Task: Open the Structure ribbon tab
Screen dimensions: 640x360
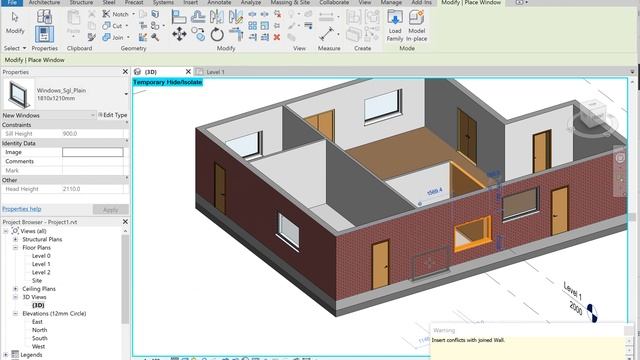Action: point(81,2)
